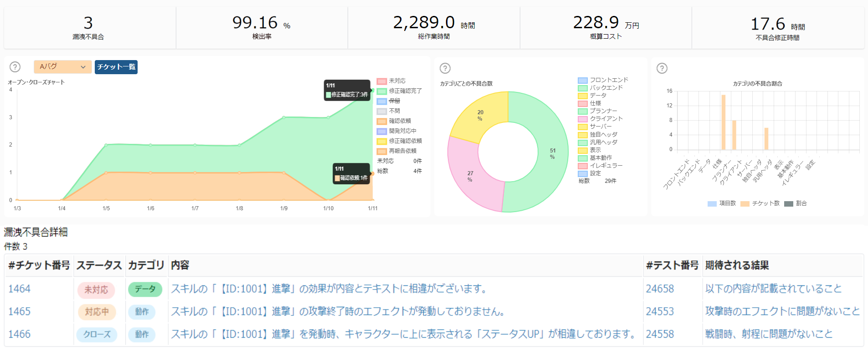
Task: Toggle フロントエンド in donut chart legend
Action: (603, 80)
